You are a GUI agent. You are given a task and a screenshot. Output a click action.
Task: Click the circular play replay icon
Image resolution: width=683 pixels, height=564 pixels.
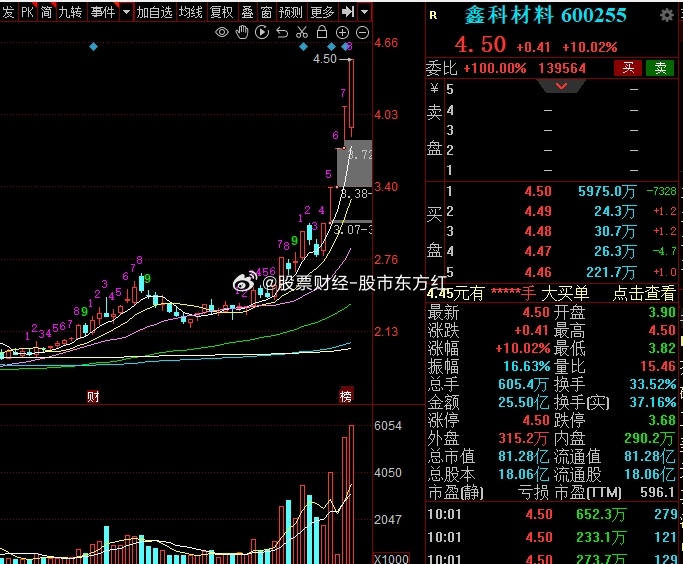coord(262,32)
